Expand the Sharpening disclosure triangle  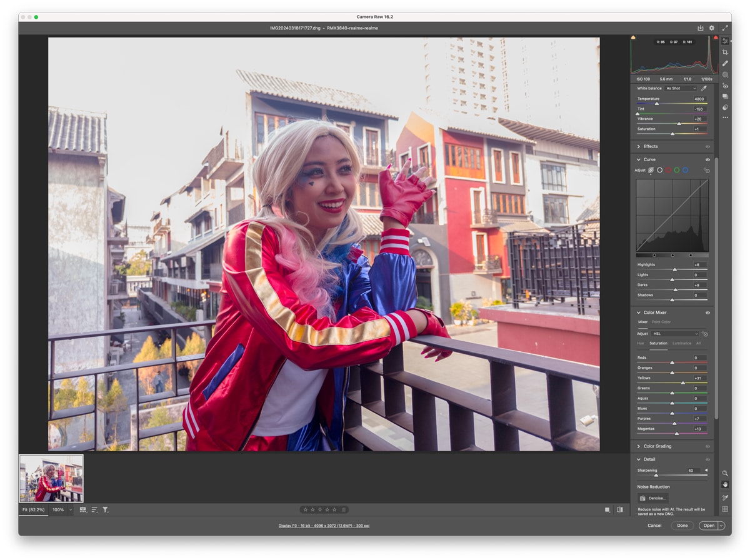coord(706,470)
